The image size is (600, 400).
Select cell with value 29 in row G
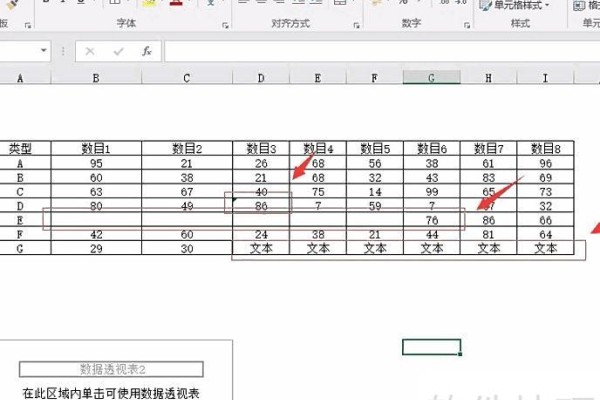tap(96, 248)
